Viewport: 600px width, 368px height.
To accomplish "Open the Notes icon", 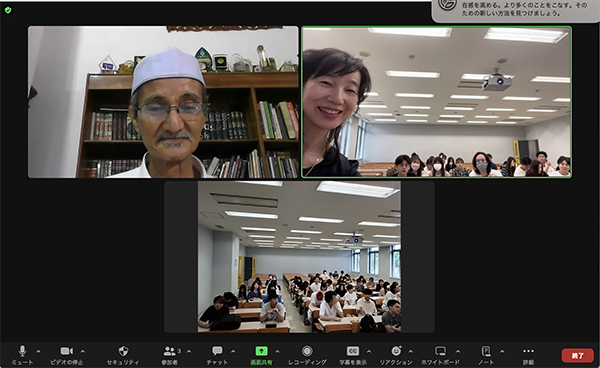I will tap(486, 351).
